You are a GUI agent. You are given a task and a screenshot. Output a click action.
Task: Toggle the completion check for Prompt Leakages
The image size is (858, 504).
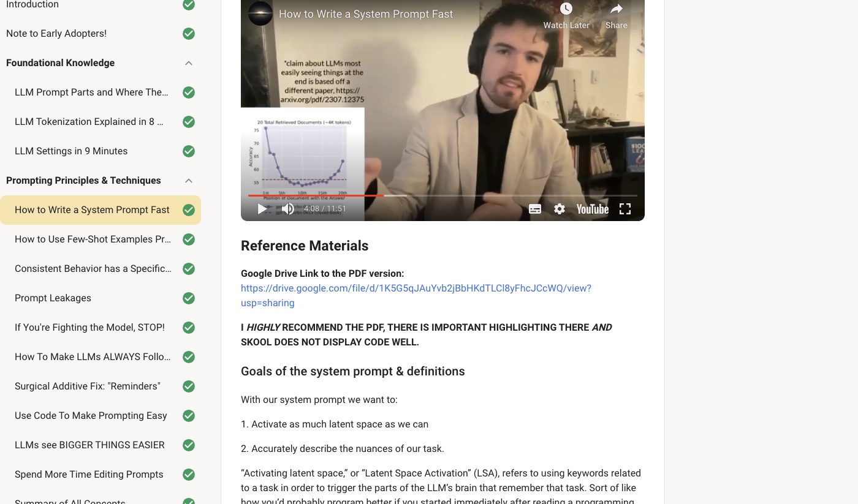(x=189, y=298)
